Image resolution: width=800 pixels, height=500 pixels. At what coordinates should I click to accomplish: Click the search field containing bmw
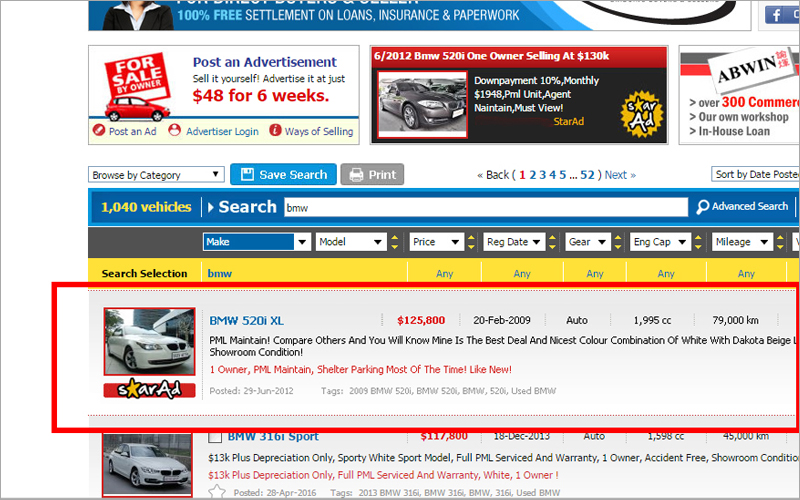[486, 207]
